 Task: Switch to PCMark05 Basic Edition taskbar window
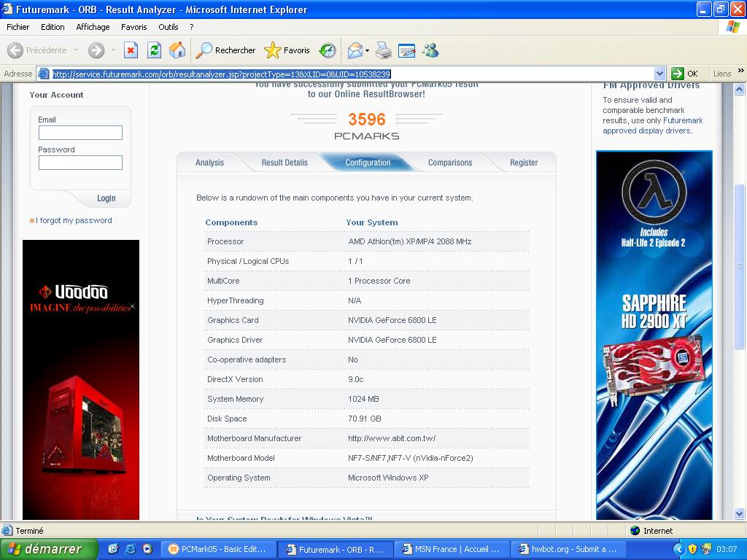(218, 549)
